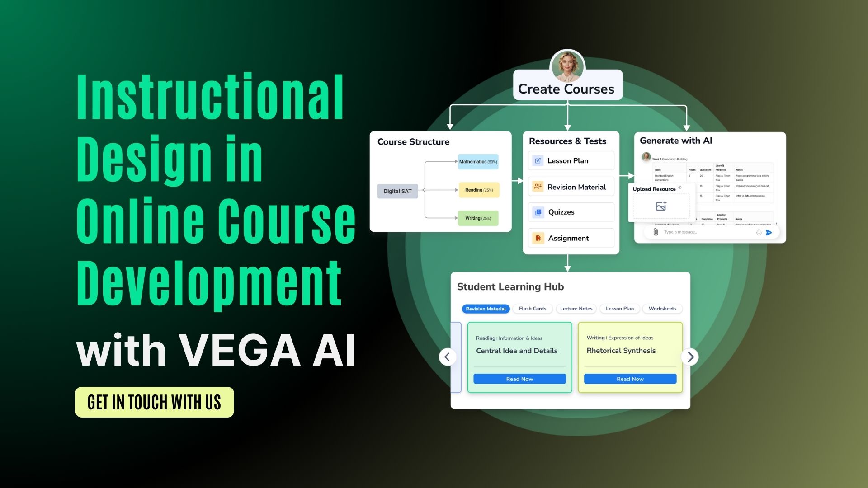The width and height of the screenshot is (868, 488).
Task: Click Read Now button for Central Idea card
Action: (519, 379)
